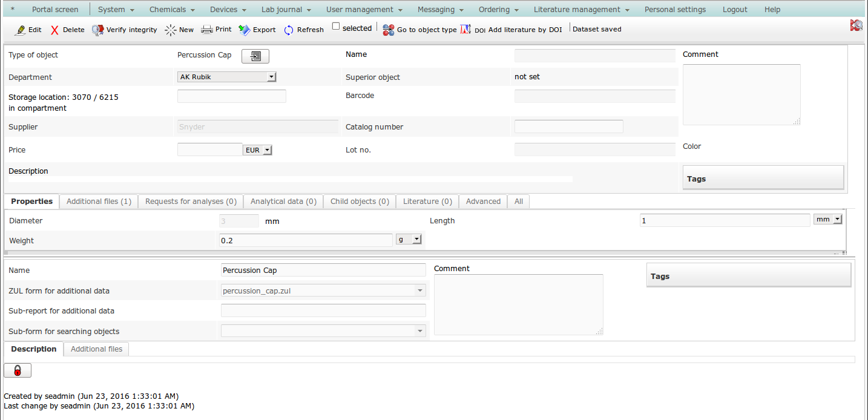Open the Department dropdown AK Rubik

(x=227, y=77)
